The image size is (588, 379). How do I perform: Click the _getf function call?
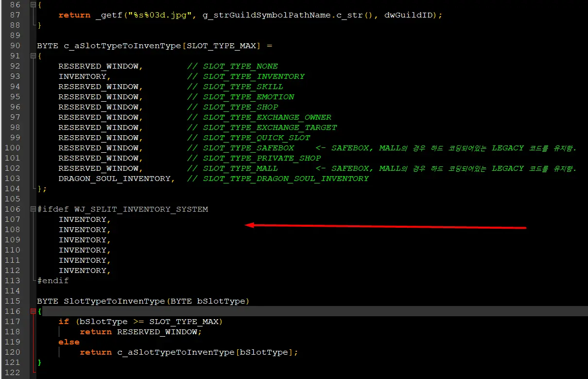[x=106, y=15]
